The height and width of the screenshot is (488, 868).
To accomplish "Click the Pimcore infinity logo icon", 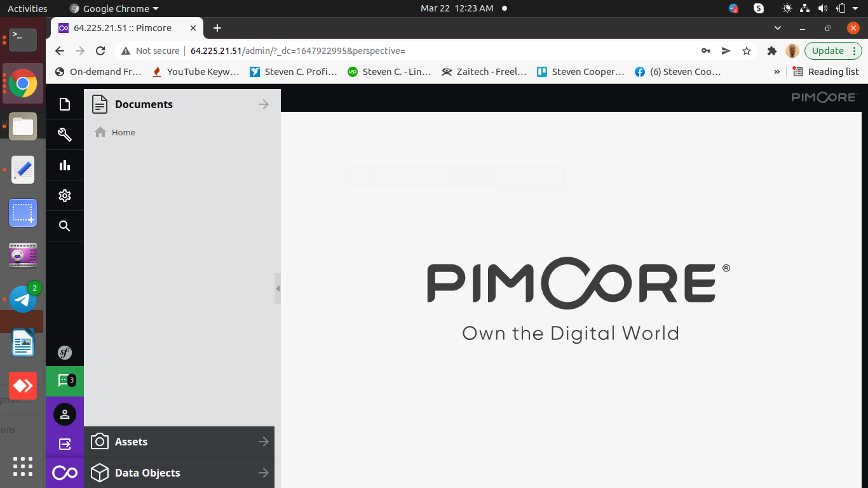I will click(x=65, y=473).
